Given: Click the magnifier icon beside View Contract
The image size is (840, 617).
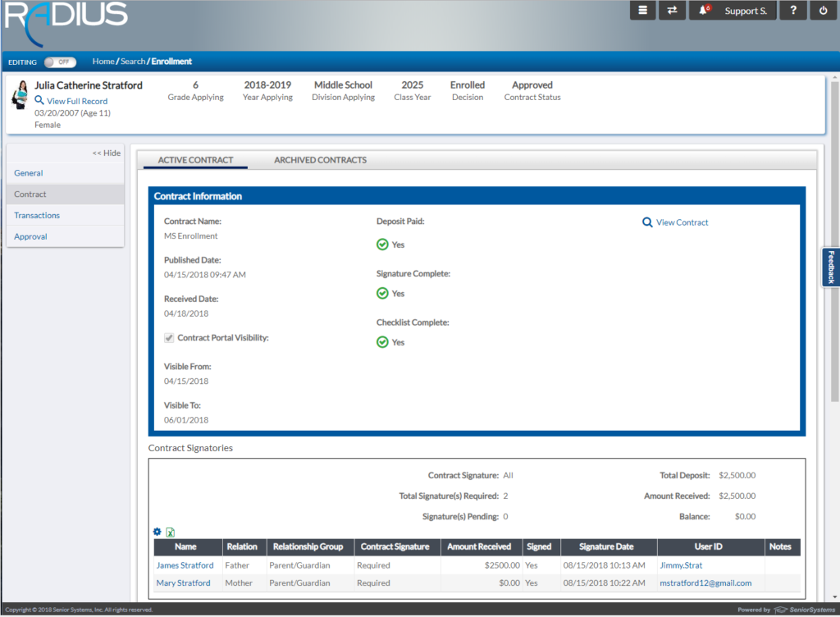Looking at the screenshot, I should point(647,222).
